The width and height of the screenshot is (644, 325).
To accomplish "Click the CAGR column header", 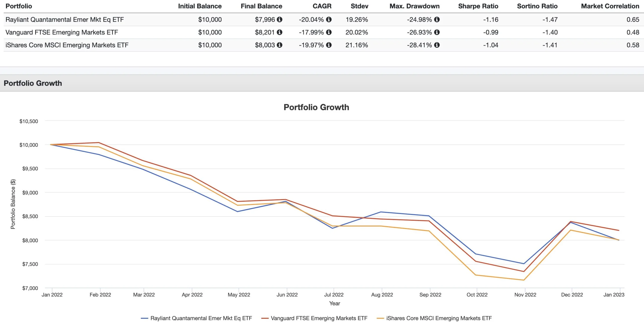I will click(x=322, y=6).
